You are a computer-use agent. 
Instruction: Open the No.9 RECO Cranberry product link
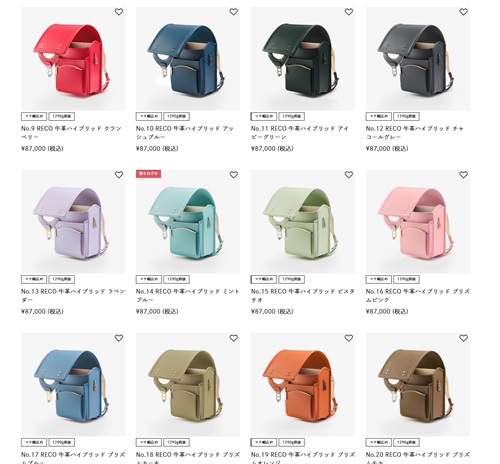(71, 133)
